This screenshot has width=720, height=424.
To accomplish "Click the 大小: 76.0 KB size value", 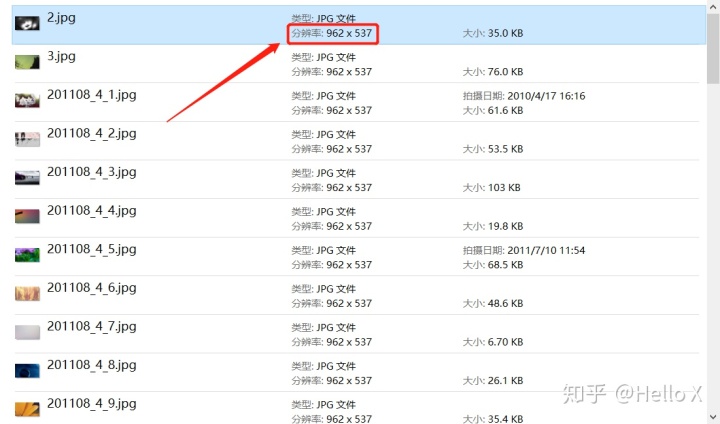I will 493,72.
